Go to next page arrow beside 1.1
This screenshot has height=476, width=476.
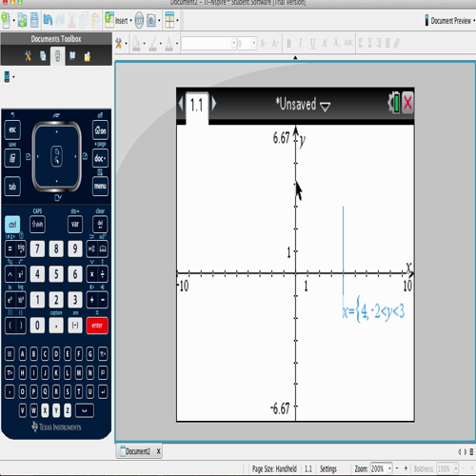pos(214,104)
